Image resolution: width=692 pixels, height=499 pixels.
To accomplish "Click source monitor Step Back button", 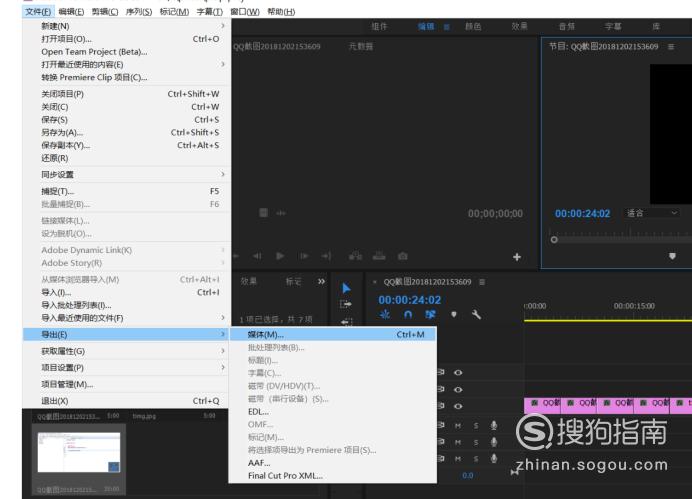I will (257, 256).
